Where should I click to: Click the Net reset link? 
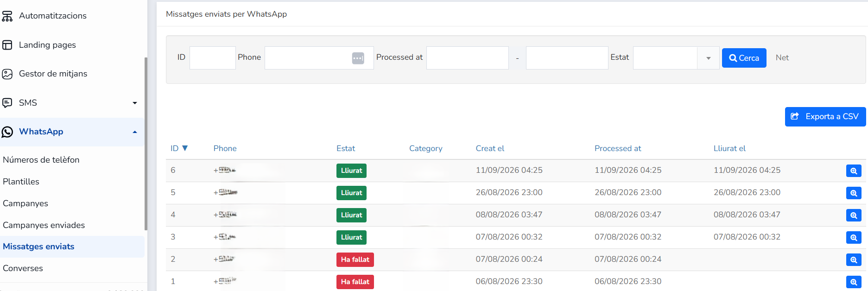pyautogui.click(x=782, y=58)
